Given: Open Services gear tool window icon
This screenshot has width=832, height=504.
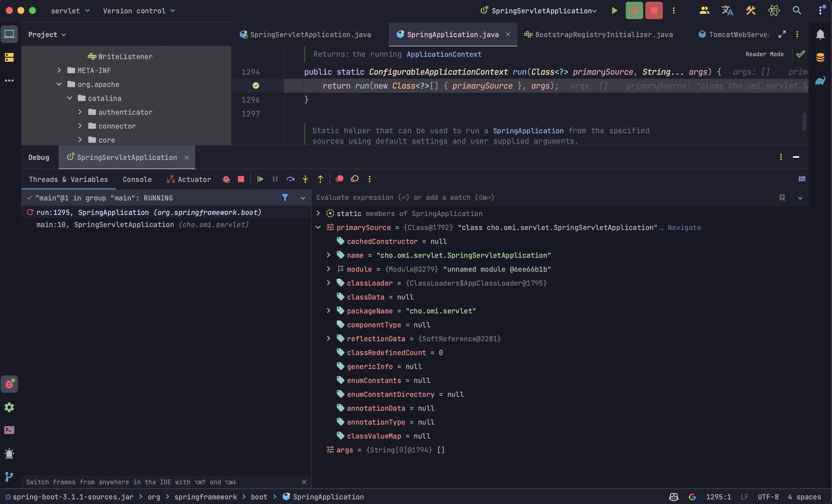Looking at the screenshot, I should tap(9, 407).
